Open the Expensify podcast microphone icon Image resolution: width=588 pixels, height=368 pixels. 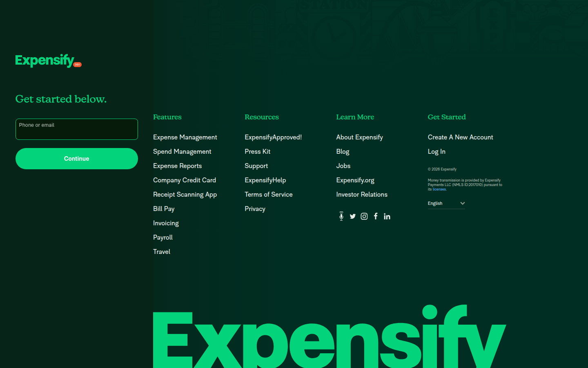[x=341, y=216]
